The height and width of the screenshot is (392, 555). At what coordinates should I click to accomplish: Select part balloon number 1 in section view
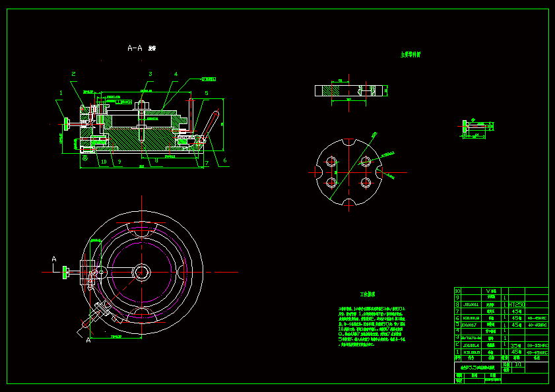coord(60,93)
